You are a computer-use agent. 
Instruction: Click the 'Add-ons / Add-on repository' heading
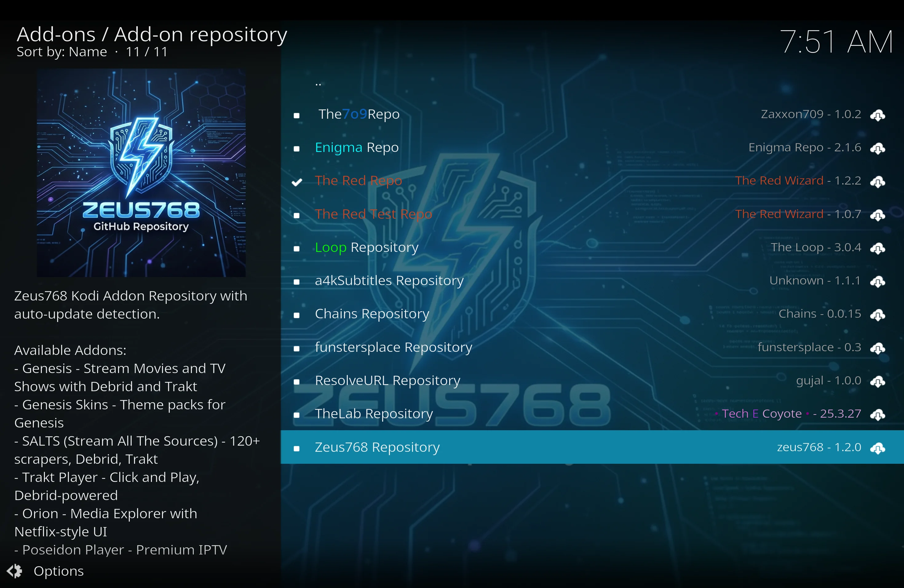click(x=152, y=35)
